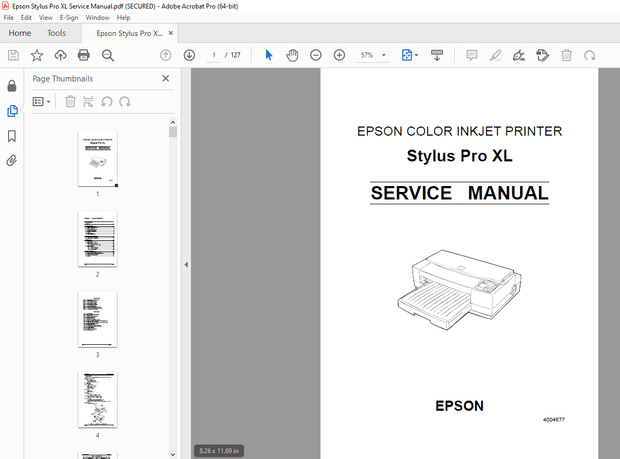Open the Bookmarks sidebar icon
This screenshot has height=459, width=620.
pos(12,136)
